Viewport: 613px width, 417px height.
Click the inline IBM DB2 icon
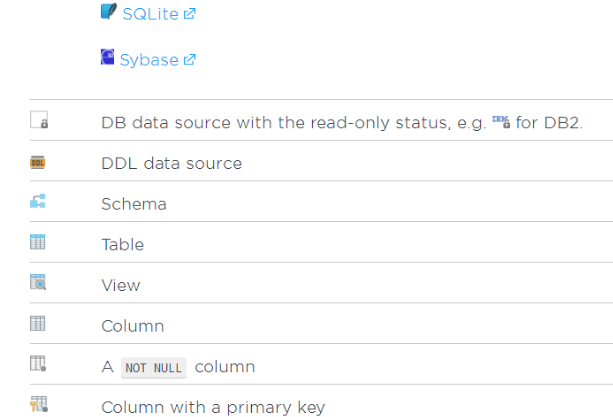click(x=502, y=121)
